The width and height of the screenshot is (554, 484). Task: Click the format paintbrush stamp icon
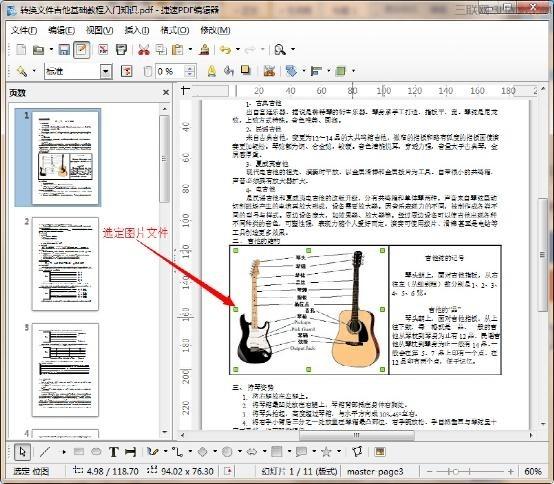coord(204,50)
